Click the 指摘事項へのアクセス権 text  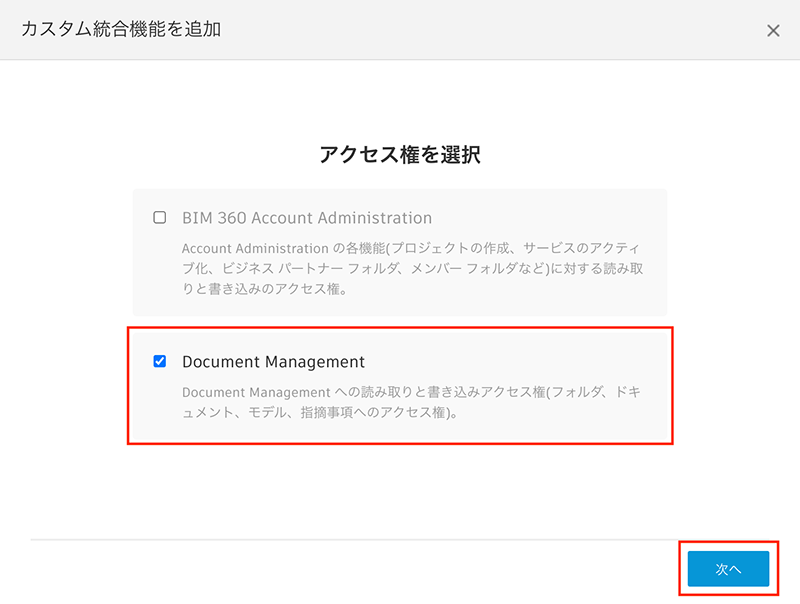[373, 412]
